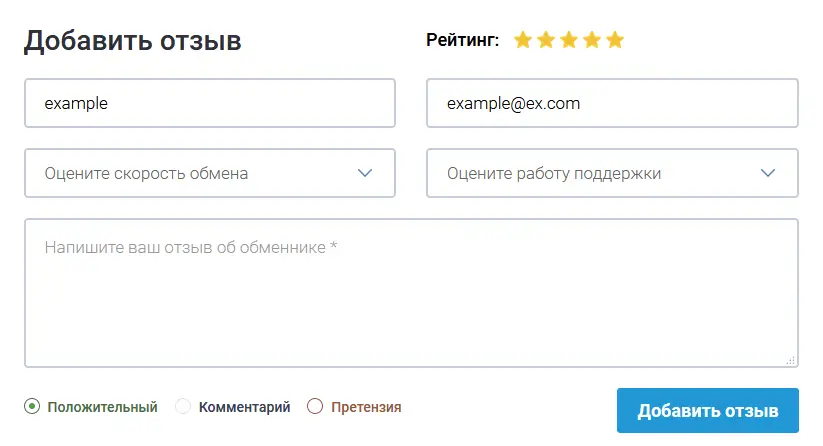823x446 pixels.
Task: Select the Положительный radio button
Action: point(32,407)
